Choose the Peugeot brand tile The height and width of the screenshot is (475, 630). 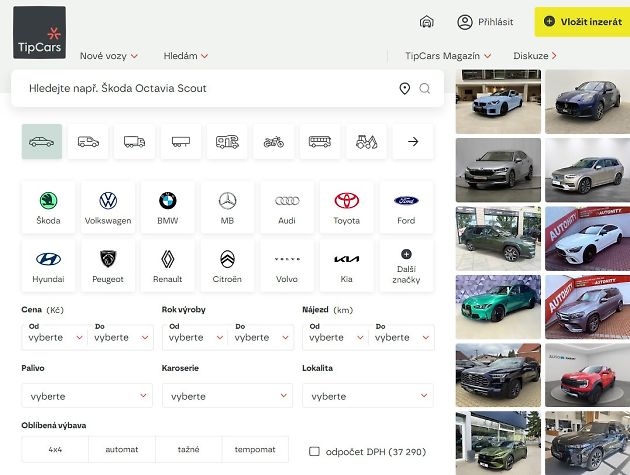(x=108, y=266)
